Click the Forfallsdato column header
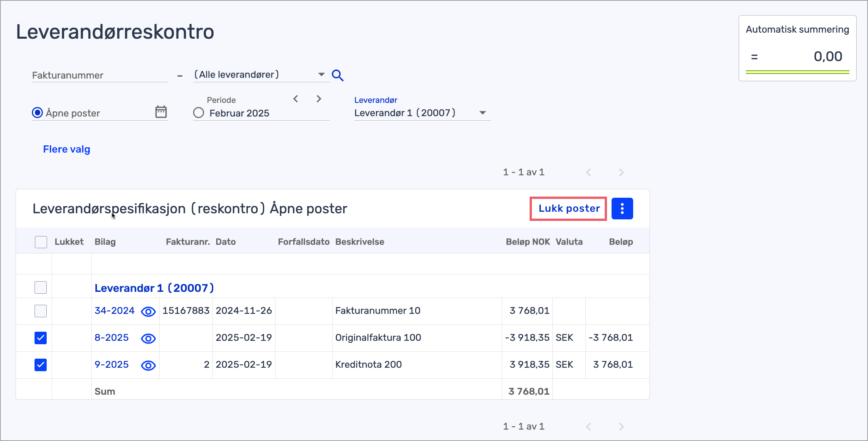 [304, 242]
